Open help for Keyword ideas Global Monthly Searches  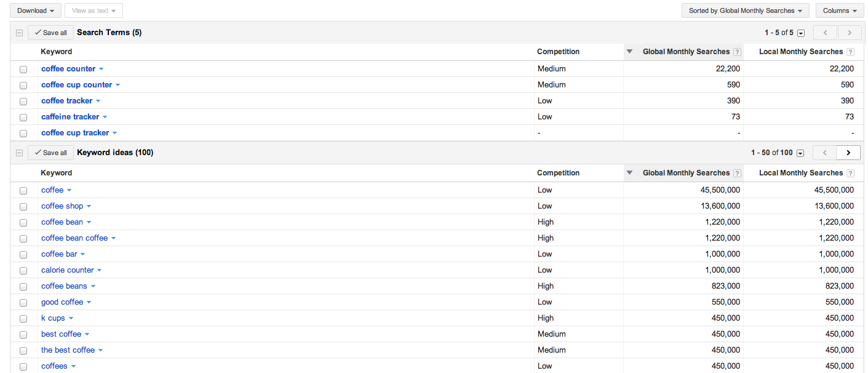click(x=737, y=173)
